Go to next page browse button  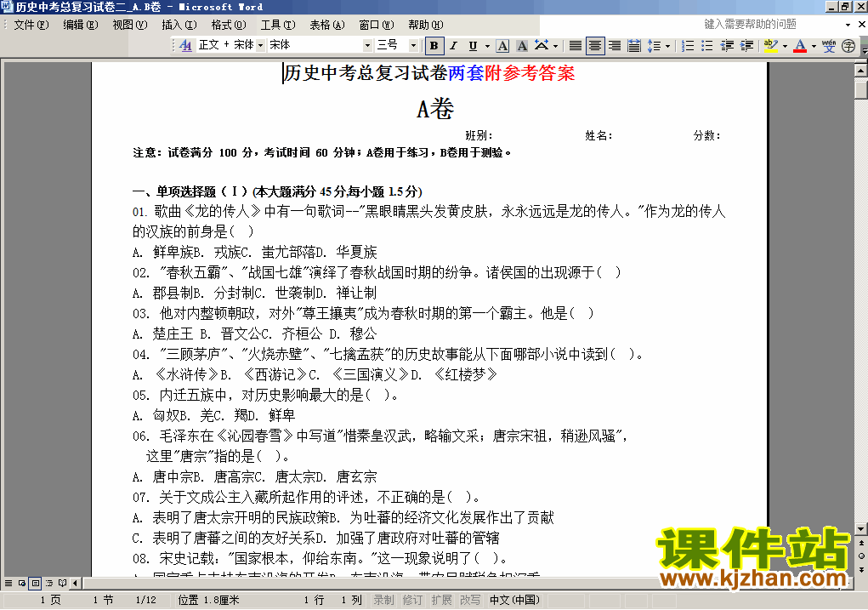tap(861, 569)
